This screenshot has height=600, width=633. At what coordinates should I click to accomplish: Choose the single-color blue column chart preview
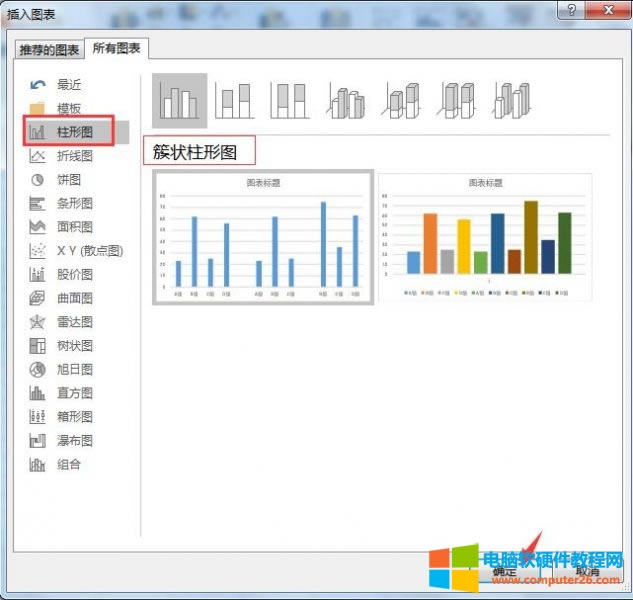263,237
